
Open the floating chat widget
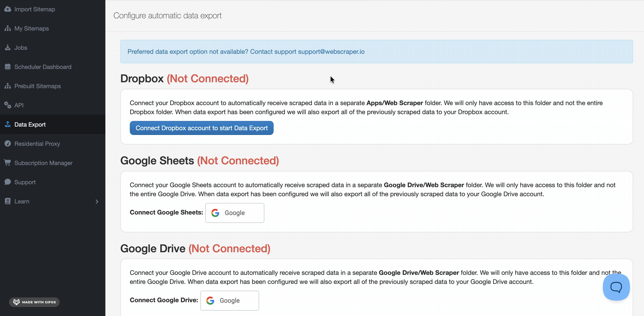tap(616, 287)
